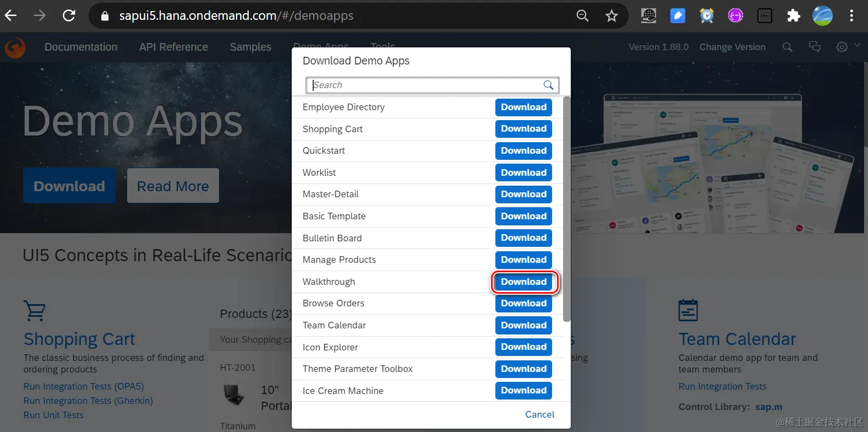This screenshot has width=868, height=432.
Task: Click Team Calendar Run Integration Tests link
Action: click(x=722, y=386)
